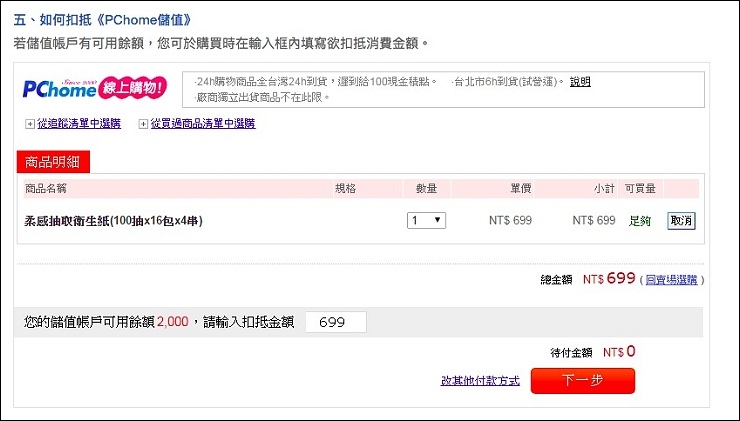
Task: Open the 從追蹤清單中選購 link
Action: (x=78, y=124)
